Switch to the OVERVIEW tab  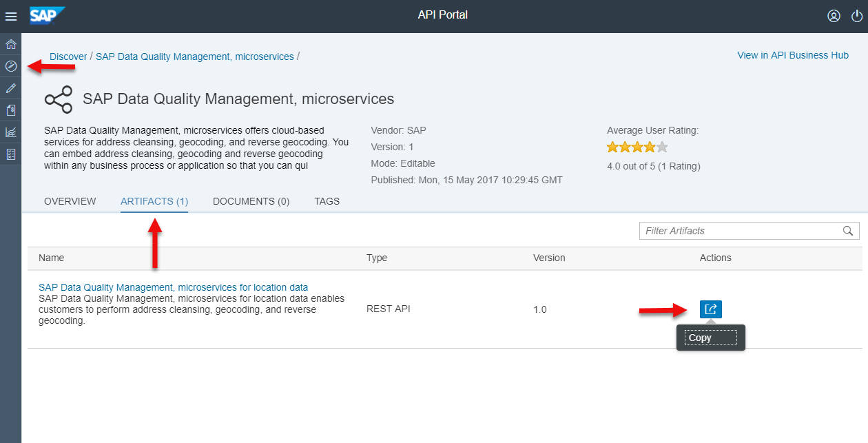coord(70,201)
